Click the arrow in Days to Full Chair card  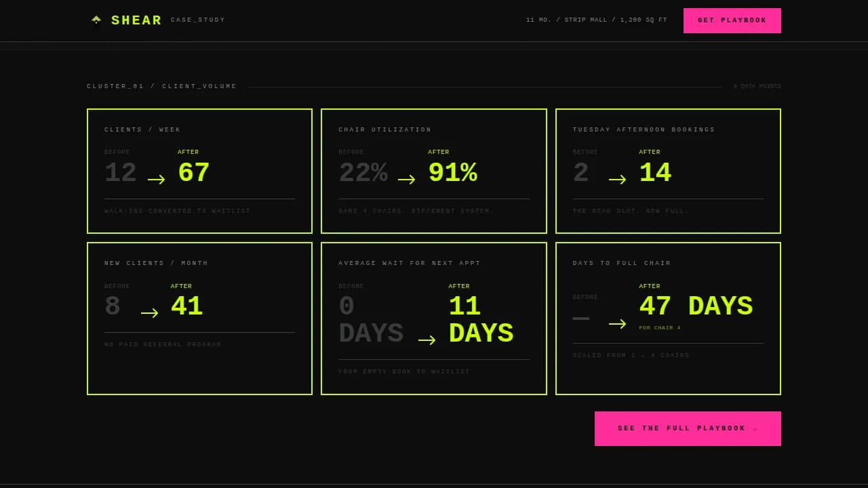pyautogui.click(x=618, y=324)
